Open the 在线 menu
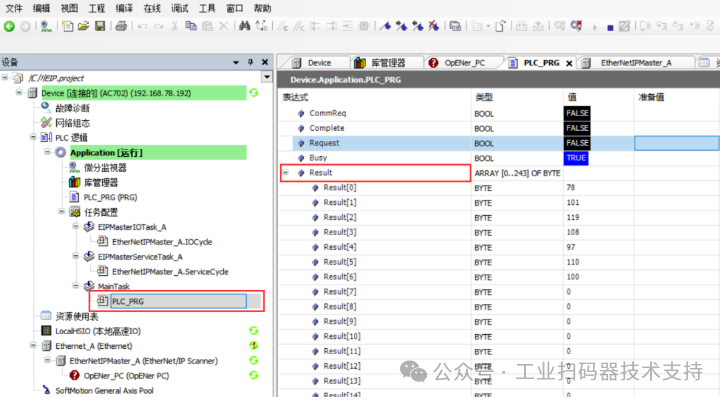 (x=152, y=8)
